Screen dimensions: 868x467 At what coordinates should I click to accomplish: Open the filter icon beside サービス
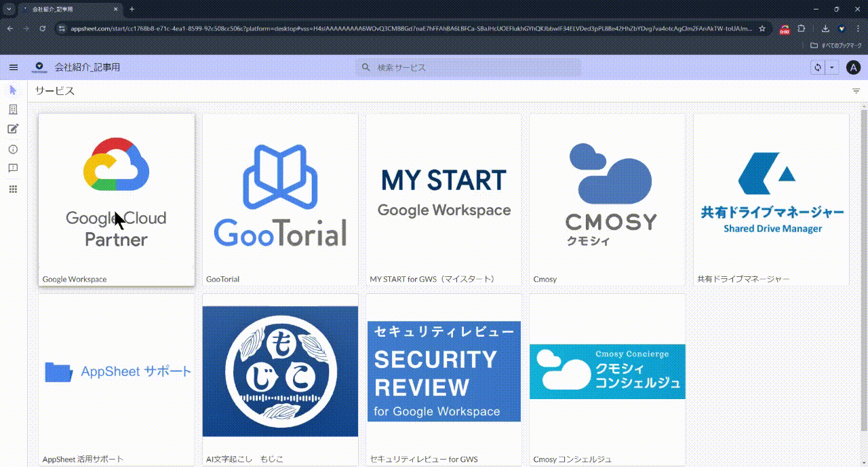click(x=856, y=91)
